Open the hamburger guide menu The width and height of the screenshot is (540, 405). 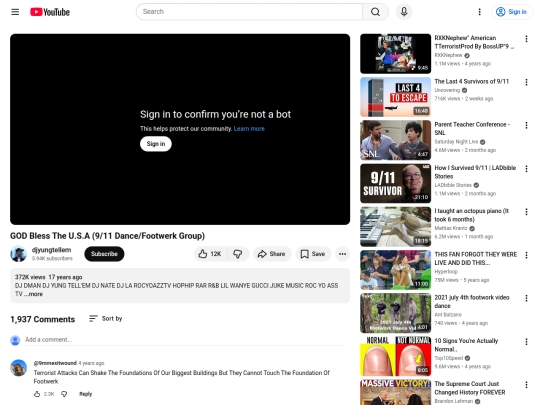click(15, 12)
